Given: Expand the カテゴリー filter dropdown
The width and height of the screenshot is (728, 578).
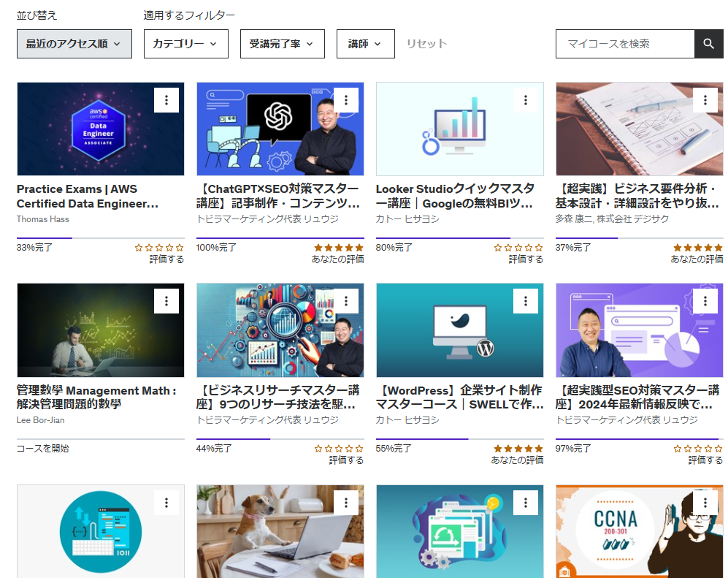Looking at the screenshot, I should pyautogui.click(x=185, y=44).
